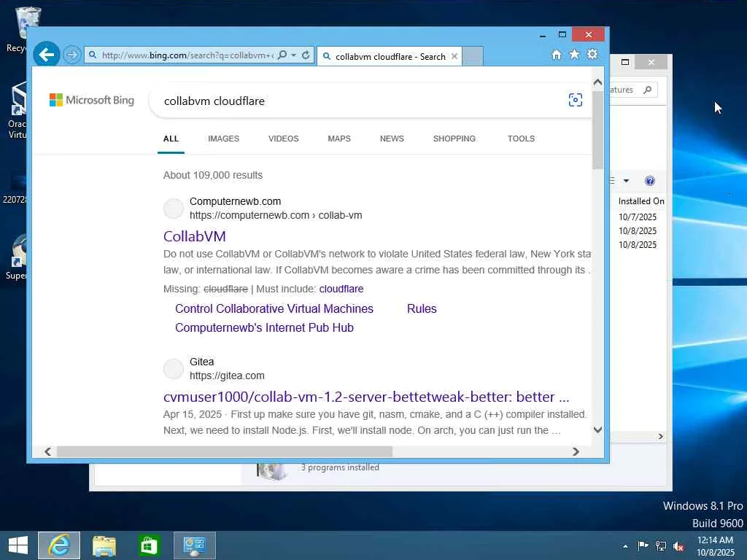The width and height of the screenshot is (747, 560).
Task: Click the IE address bar URL field
Action: [x=187, y=55]
